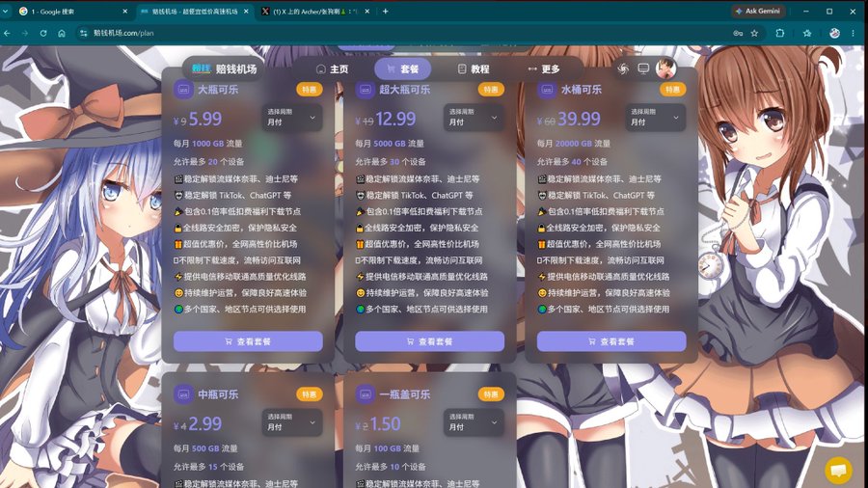
Task: Click the 大瓶可乐 plan title
Action: pos(218,90)
